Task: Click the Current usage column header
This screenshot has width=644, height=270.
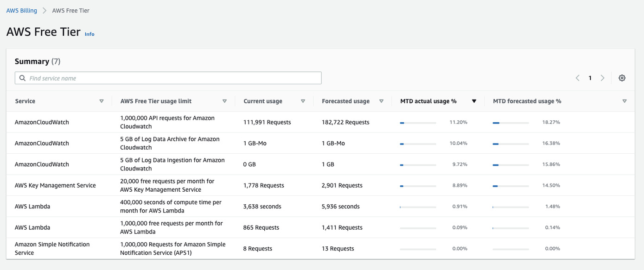Action: click(263, 101)
